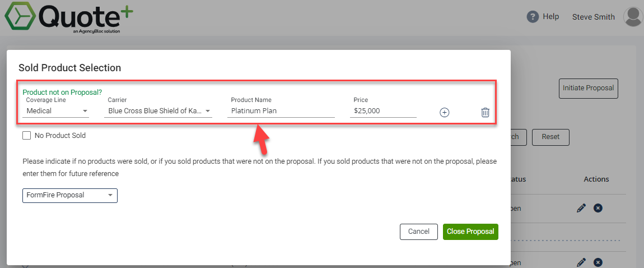Click the Steve Smith user name
The height and width of the screenshot is (268, 644).
coord(594,17)
